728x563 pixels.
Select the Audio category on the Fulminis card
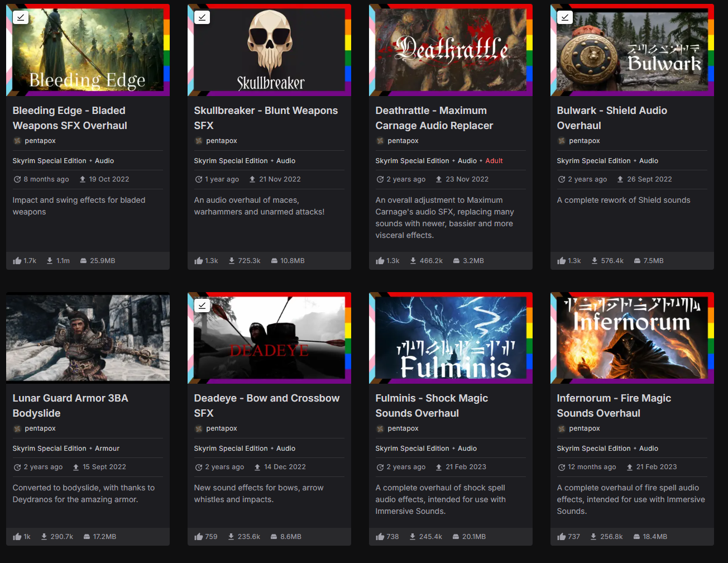point(467,449)
